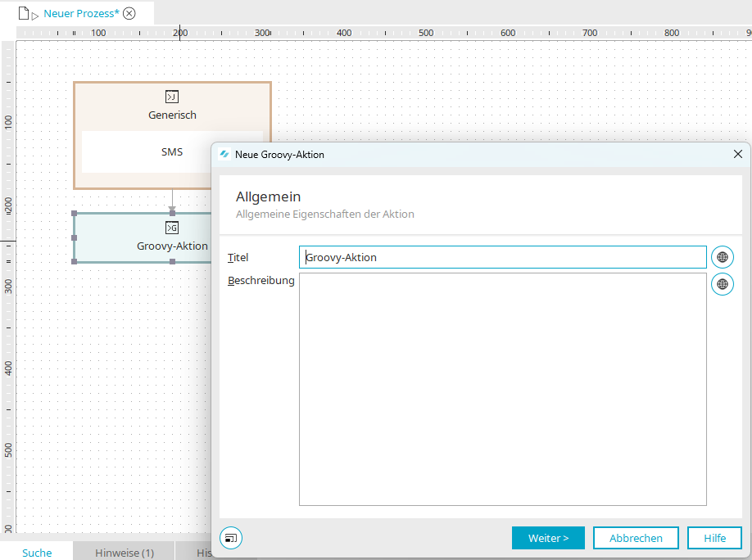Select the Groovy-Aktion node label

pyautogui.click(x=172, y=246)
